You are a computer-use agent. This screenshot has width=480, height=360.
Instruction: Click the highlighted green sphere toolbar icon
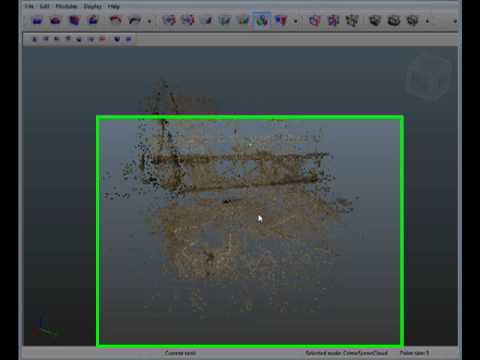pos(262,21)
